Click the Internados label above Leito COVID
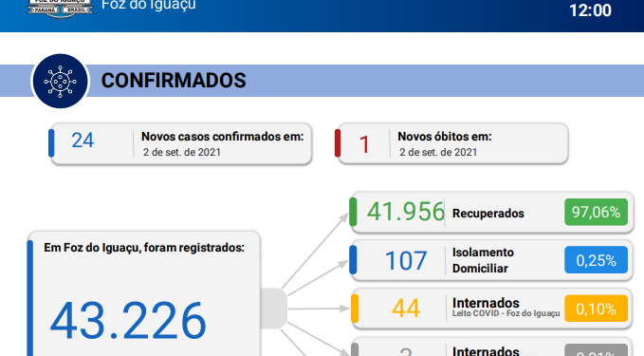Viewport: 644px width, 356px height. coord(486,303)
